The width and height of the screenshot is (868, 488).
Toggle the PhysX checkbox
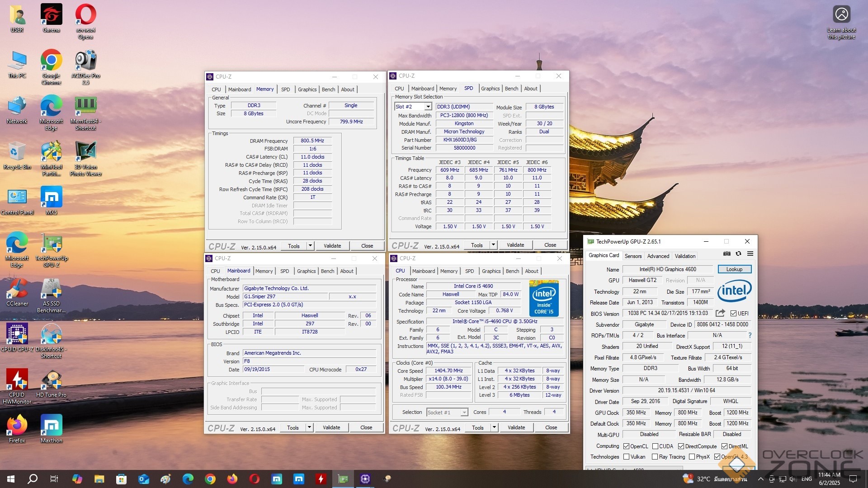tap(692, 457)
